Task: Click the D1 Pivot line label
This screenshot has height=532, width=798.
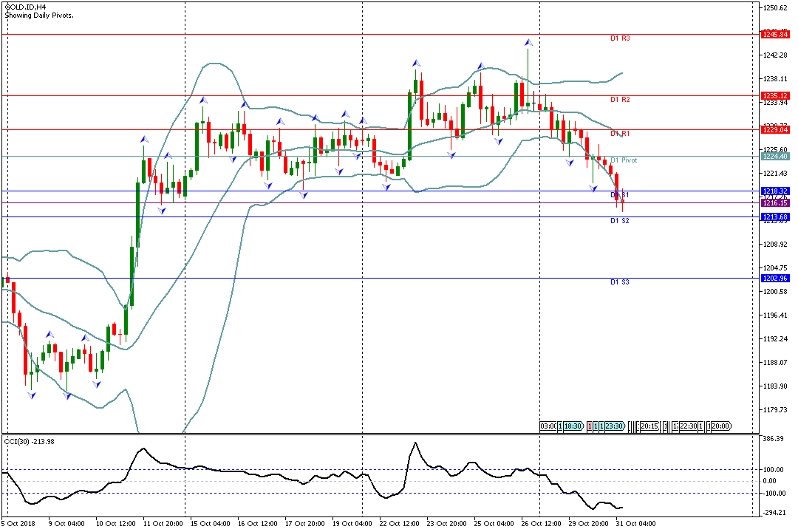Action: click(623, 160)
